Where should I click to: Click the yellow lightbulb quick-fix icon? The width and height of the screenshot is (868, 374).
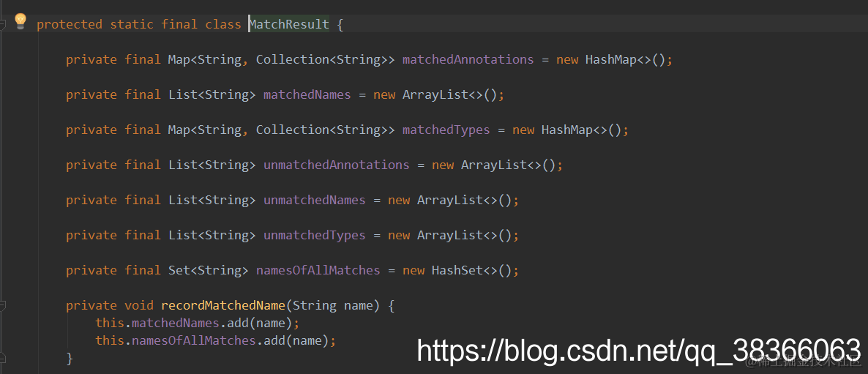click(x=20, y=21)
